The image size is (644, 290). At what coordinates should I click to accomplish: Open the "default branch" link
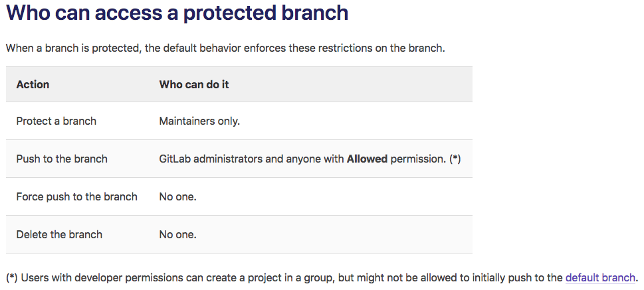tap(600, 277)
